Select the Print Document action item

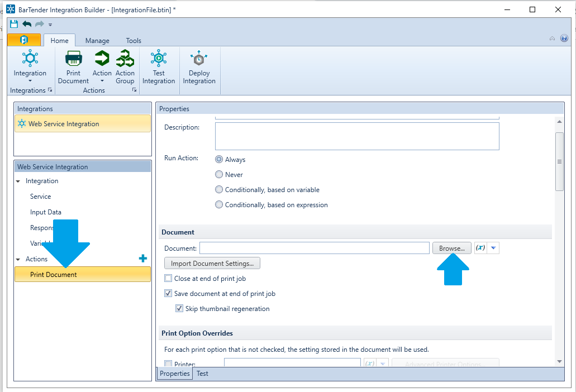click(83, 275)
